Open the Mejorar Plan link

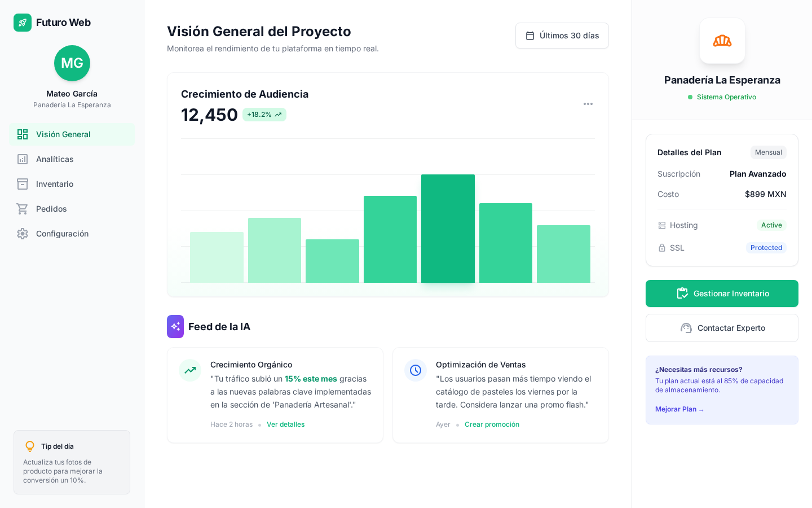pos(679,409)
